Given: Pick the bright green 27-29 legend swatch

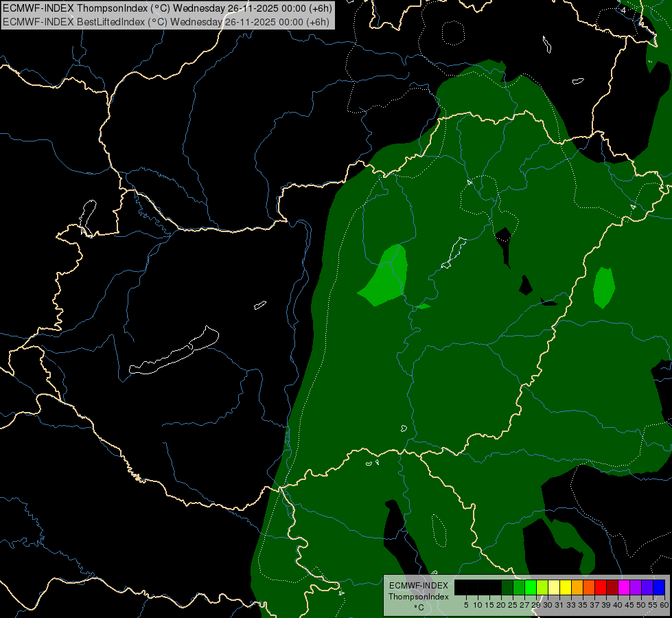Looking at the screenshot, I should point(531,587).
